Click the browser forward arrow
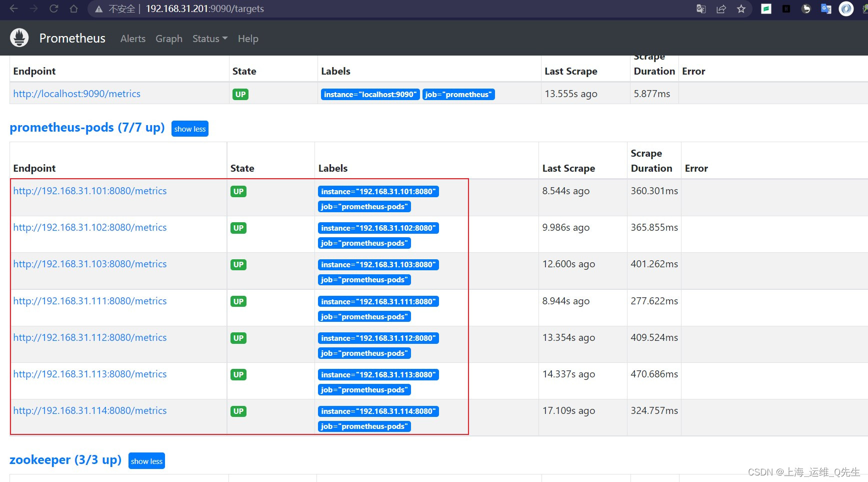Image resolution: width=868 pixels, height=482 pixels. click(x=33, y=9)
